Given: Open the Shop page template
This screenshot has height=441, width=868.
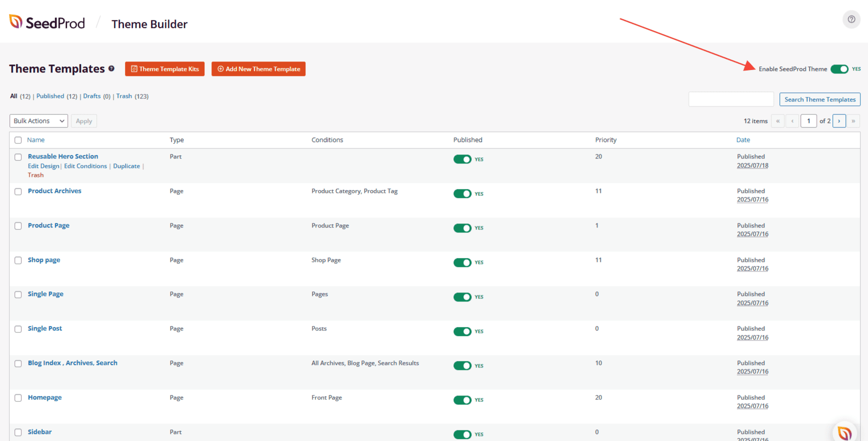Looking at the screenshot, I should coord(44,260).
